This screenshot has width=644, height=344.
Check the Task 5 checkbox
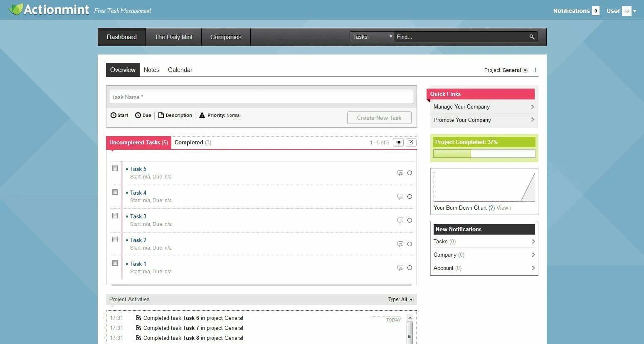click(x=115, y=168)
